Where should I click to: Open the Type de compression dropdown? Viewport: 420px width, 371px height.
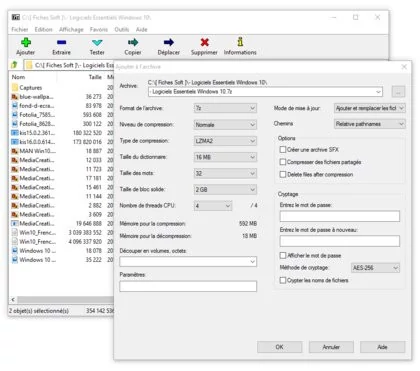225,141
